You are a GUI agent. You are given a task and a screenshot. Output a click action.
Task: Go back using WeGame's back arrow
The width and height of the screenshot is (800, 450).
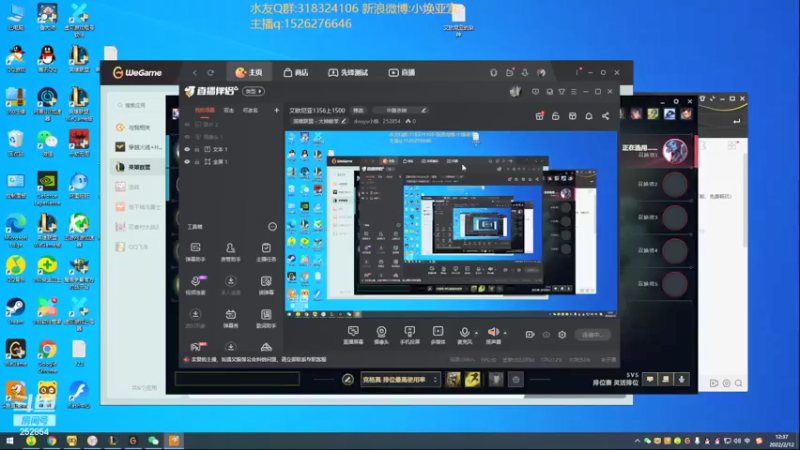click(x=194, y=72)
